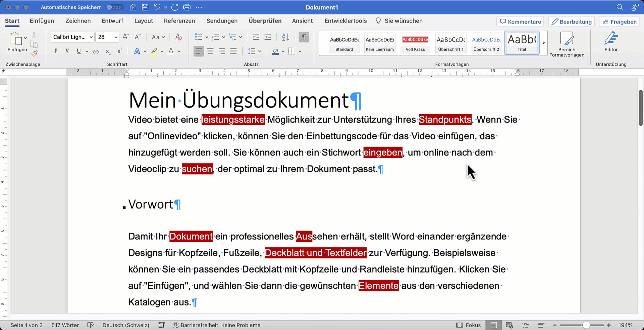Click the Format Painter brush icon
Screen dimensions: 644x330
pos(34,53)
